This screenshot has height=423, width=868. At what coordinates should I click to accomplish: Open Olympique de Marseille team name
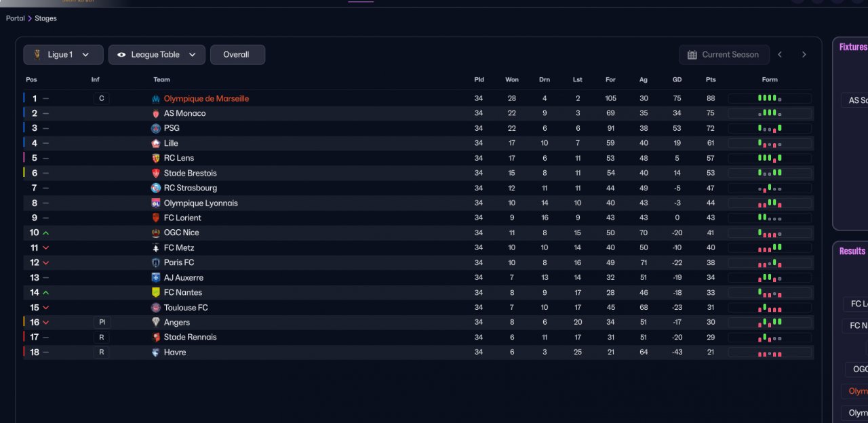click(x=206, y=99)
